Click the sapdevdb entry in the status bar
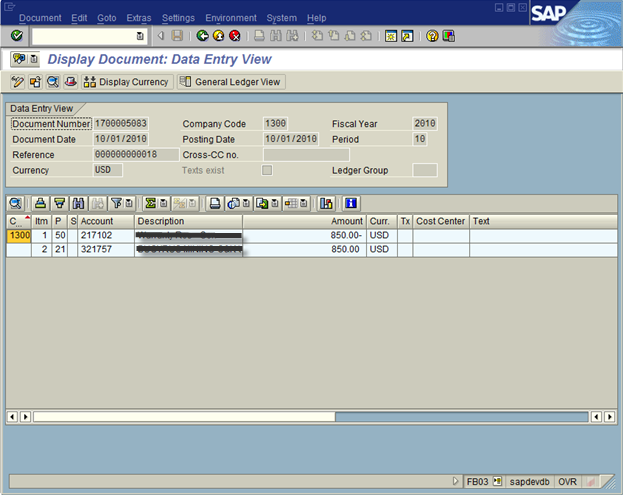 click(x=529, y=482)
